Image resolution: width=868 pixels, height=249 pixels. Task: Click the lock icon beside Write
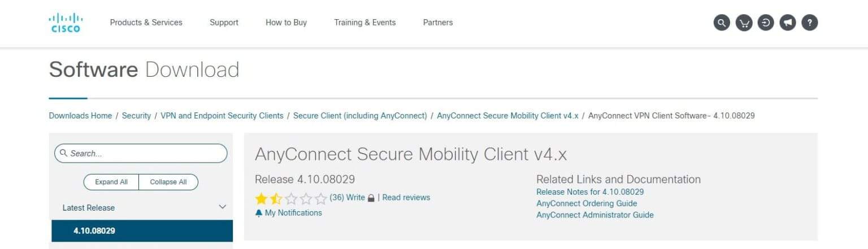pos(371,198)
